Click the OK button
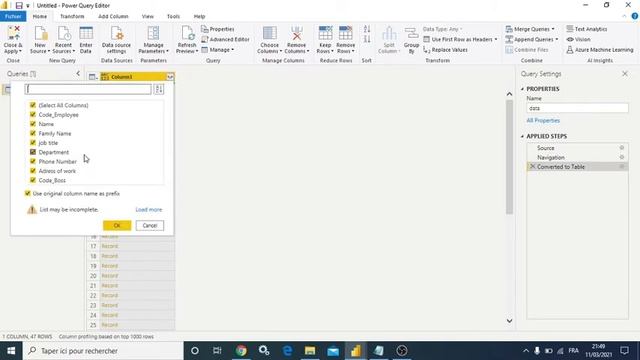Image resolution: width=640 pixels, height=360 pixels. (x=117, y=225)
